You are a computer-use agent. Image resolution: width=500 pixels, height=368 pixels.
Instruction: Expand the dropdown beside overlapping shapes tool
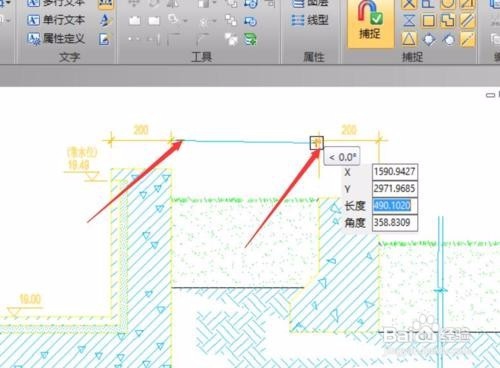[185, 21]
